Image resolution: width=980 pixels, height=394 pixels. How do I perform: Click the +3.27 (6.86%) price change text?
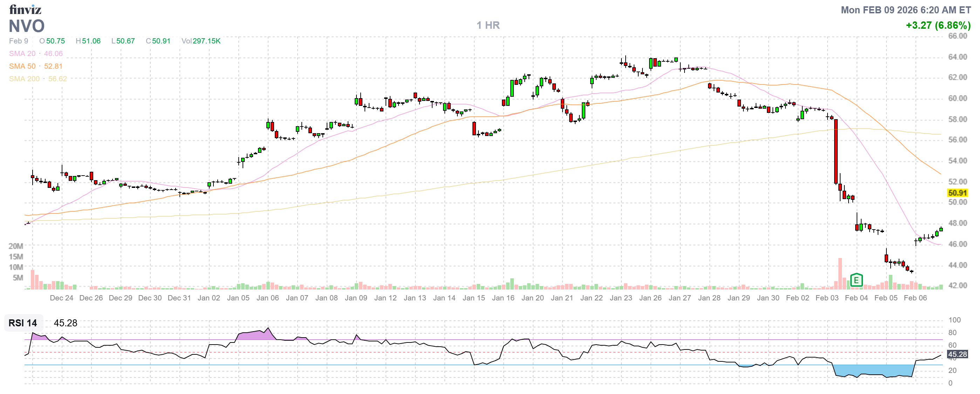tap(938, 26)
